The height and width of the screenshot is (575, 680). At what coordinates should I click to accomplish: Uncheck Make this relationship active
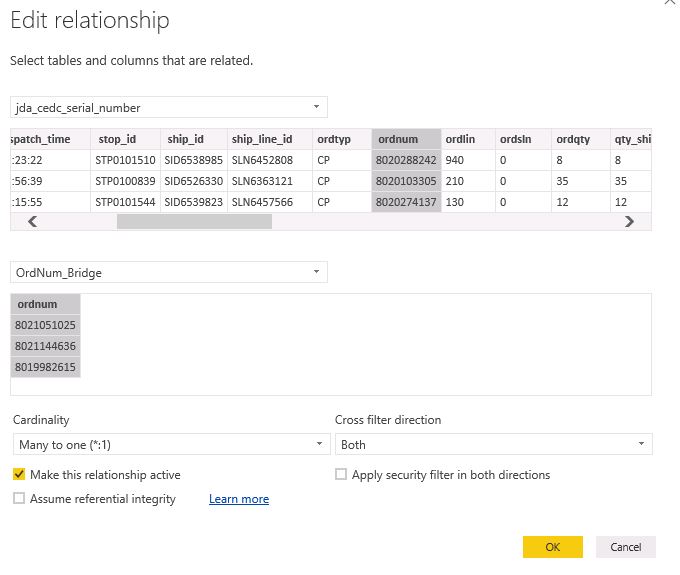coord(19,474)
